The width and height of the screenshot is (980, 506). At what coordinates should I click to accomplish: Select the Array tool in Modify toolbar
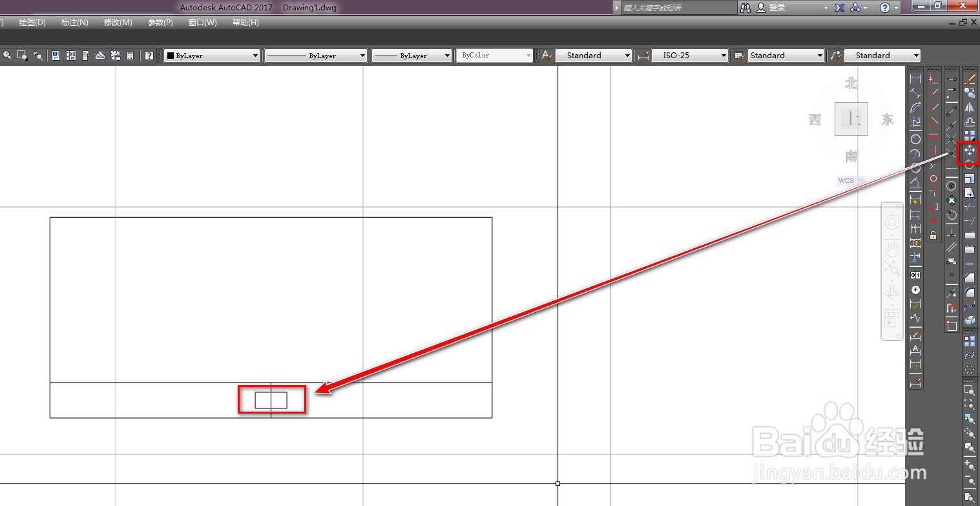point(970,135)
